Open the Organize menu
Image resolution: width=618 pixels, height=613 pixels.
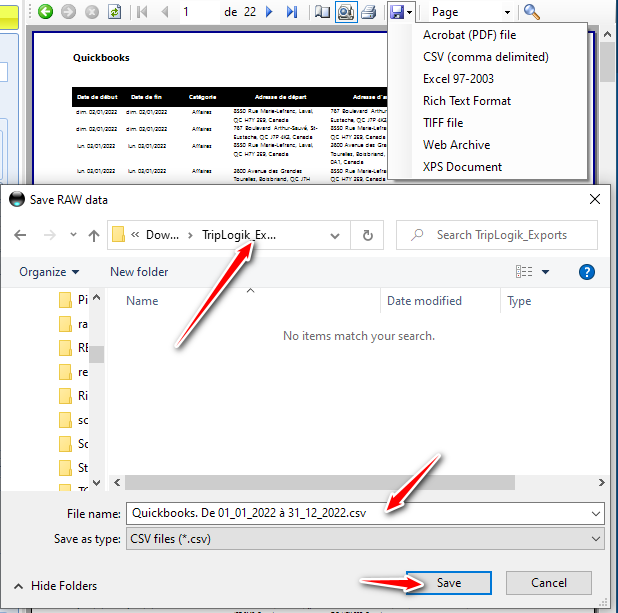(x=49, y=272)
